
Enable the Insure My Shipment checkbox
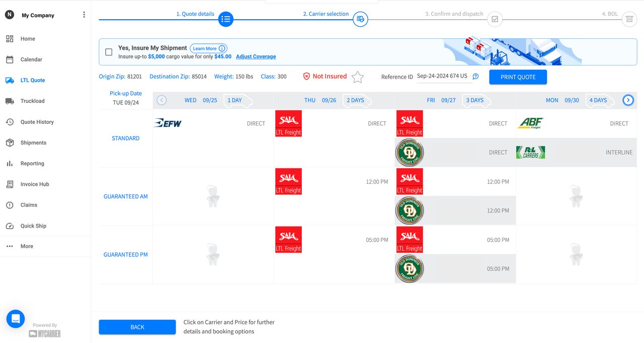pyautogui.click(x=109, y=52)
